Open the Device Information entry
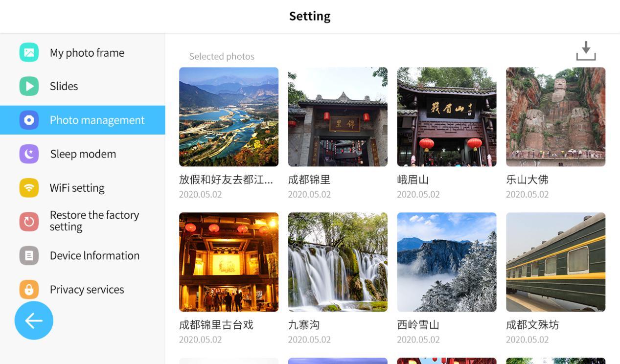The width and height of the screenshot is (620, 364). tap(82, 255)
